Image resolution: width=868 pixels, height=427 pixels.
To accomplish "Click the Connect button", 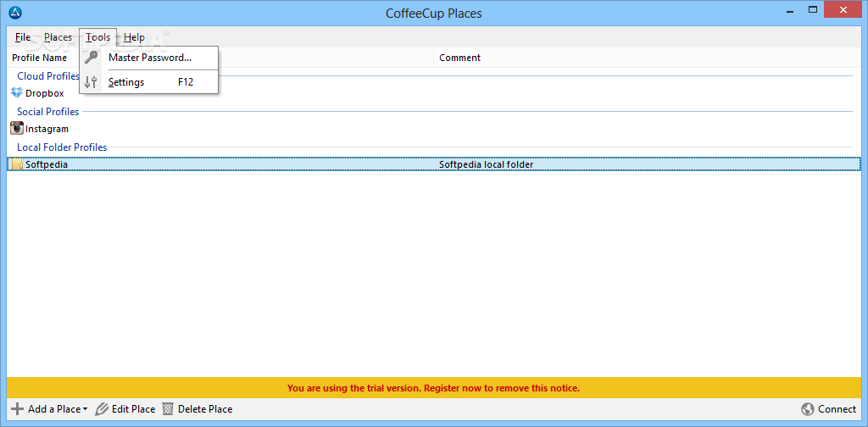I will click(829, 409).
